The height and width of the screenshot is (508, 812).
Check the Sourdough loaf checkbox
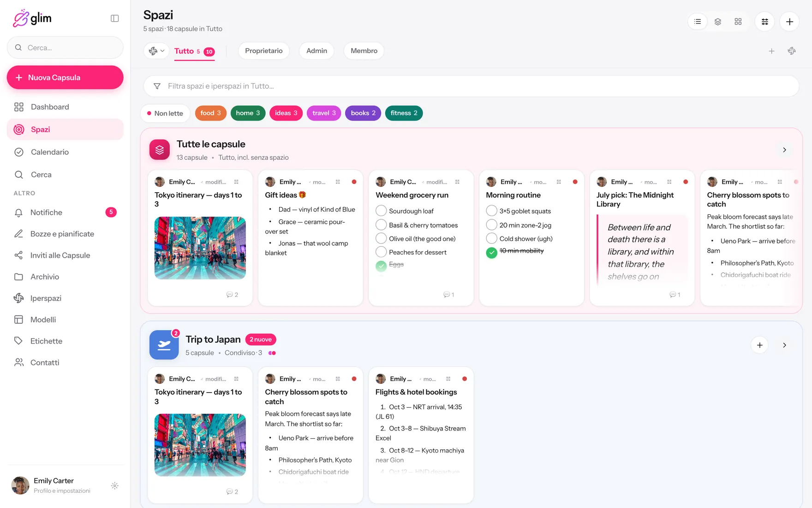pyautogui.click(x=381, y=211)
